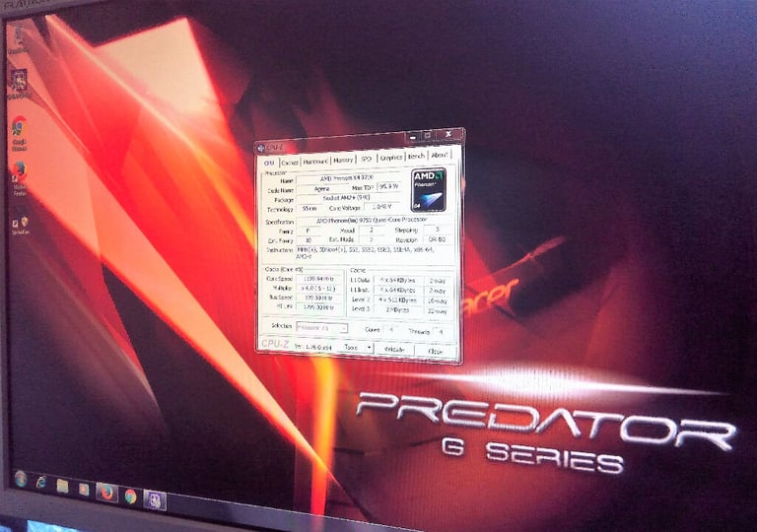
Task: Click the AMD Phenom logo badge in CPU-Z
Action: 428,190
